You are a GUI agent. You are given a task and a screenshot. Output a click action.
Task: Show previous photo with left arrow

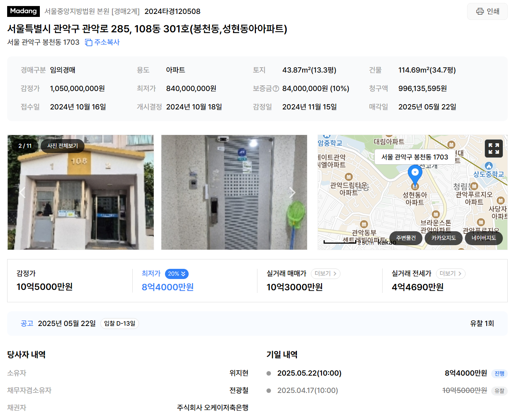23,193
